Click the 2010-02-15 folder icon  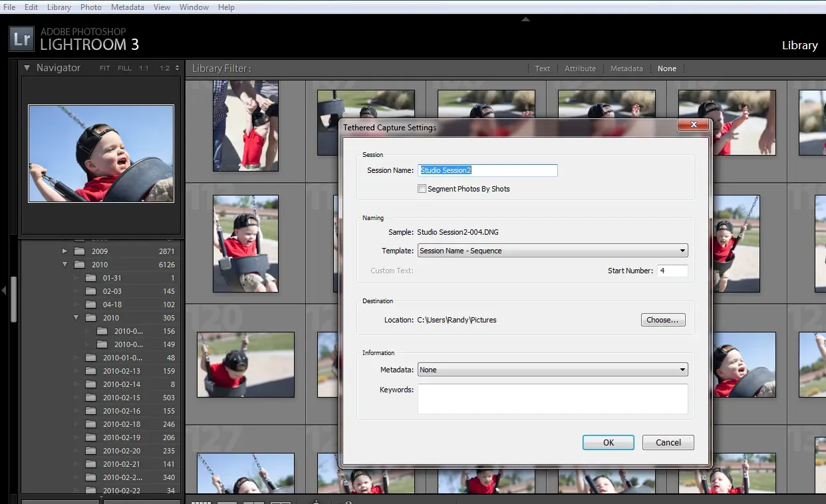[91, 398]
